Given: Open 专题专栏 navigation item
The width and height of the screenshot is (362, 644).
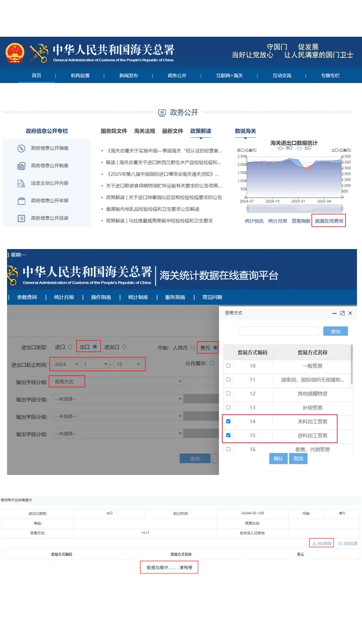Looking at the screenshot, I should pyautogui.click(x=330, y=75).
